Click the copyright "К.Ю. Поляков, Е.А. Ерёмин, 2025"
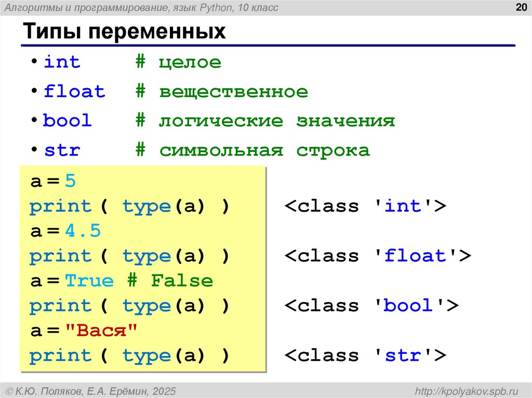532x398 pixels. pyautogui.click(x=91, y=391)
